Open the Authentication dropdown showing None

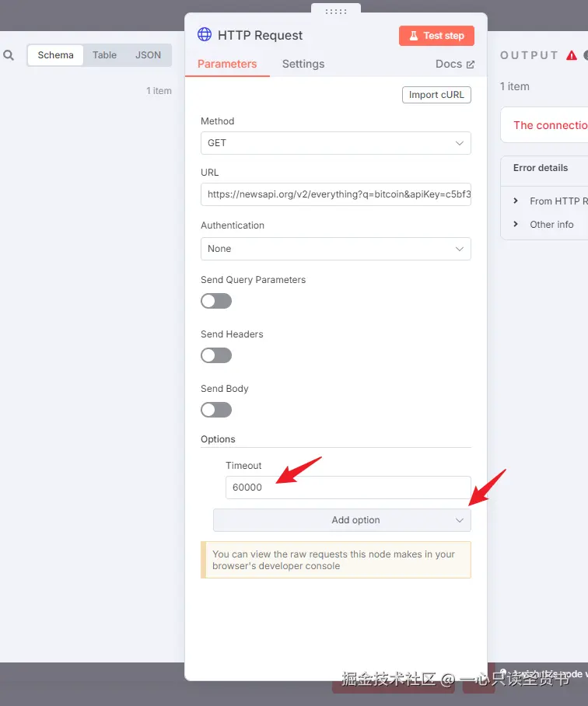coord(336,249)
